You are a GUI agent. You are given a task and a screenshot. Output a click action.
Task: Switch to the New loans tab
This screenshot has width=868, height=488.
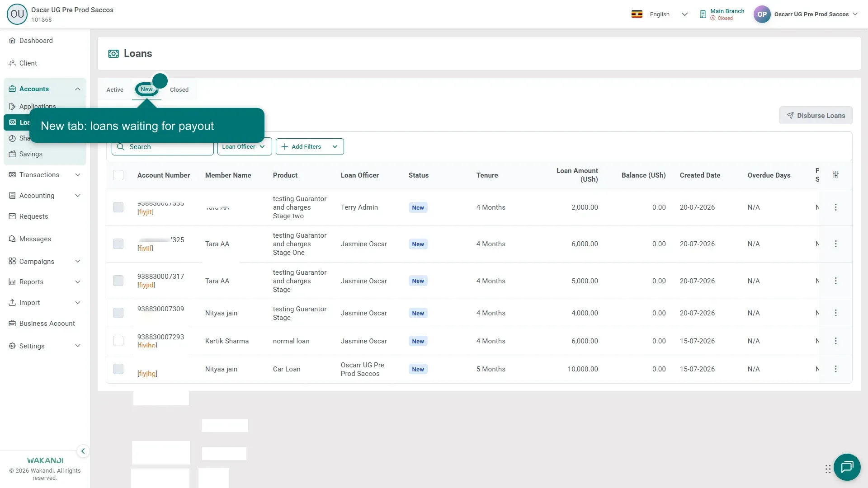pos(146,89)
